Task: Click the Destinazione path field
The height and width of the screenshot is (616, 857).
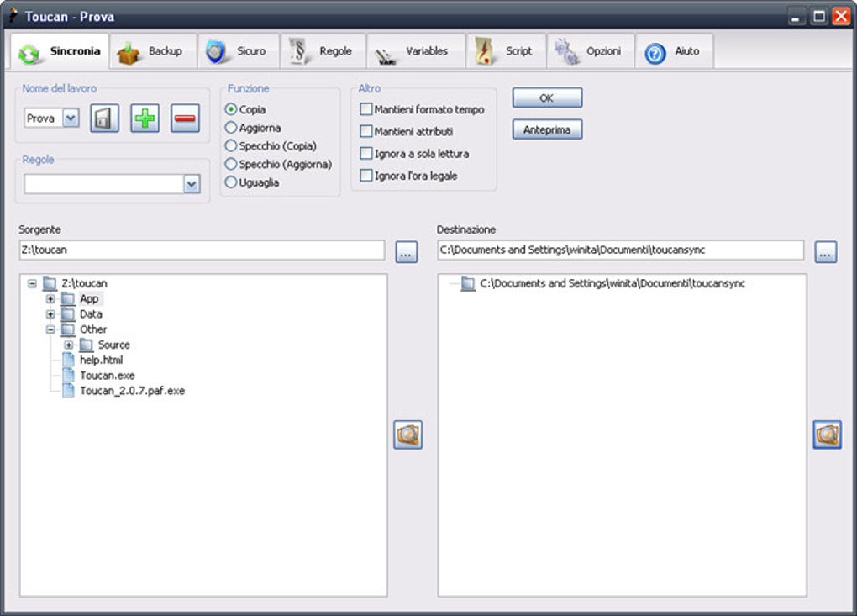Action: [x=620, y=250]
